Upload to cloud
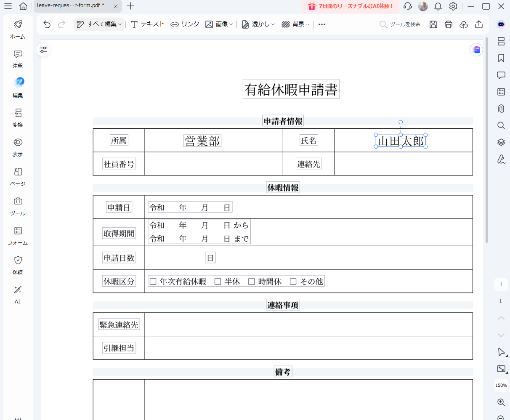The height and width of the screenshot is (420, 510). (464, 24)
